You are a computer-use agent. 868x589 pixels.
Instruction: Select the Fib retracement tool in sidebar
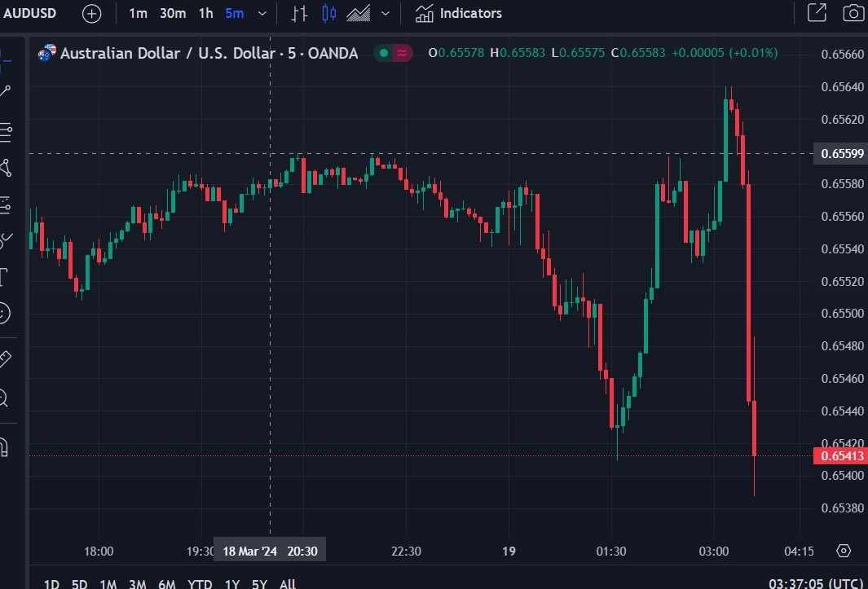tap(5, 132)
